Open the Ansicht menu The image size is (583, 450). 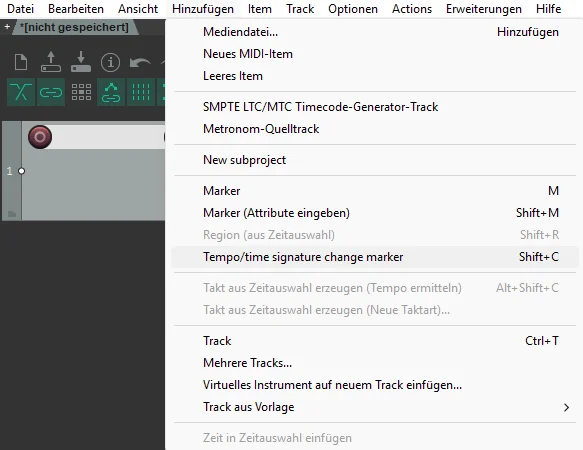point(138,9)
